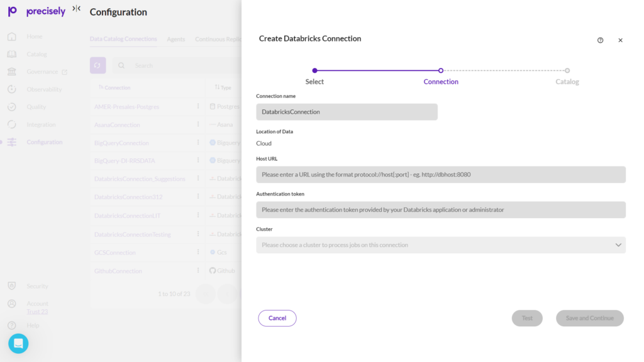Open Home from the sidebar
644x362 pixels.
coord(35,36)
